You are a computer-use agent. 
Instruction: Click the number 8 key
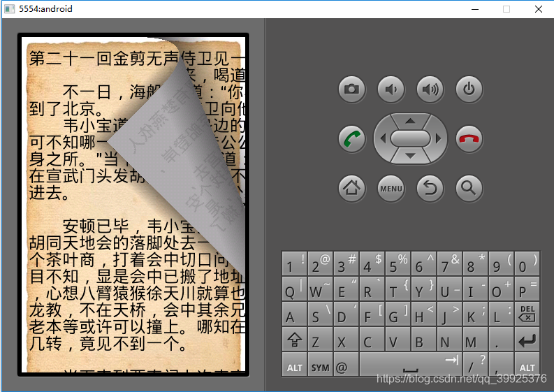tap(476, 263)
